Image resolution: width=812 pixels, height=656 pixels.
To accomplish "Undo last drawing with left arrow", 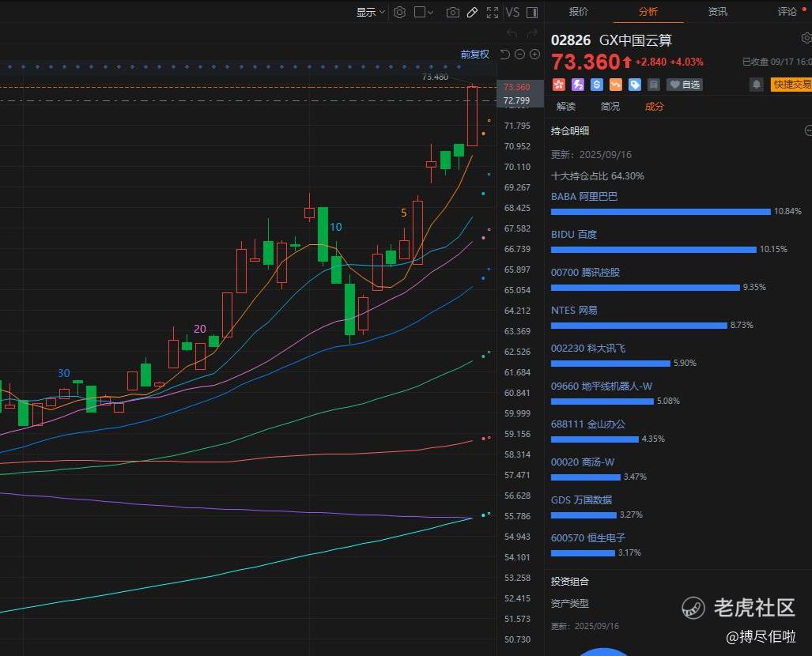I will (x=512, y=34).
